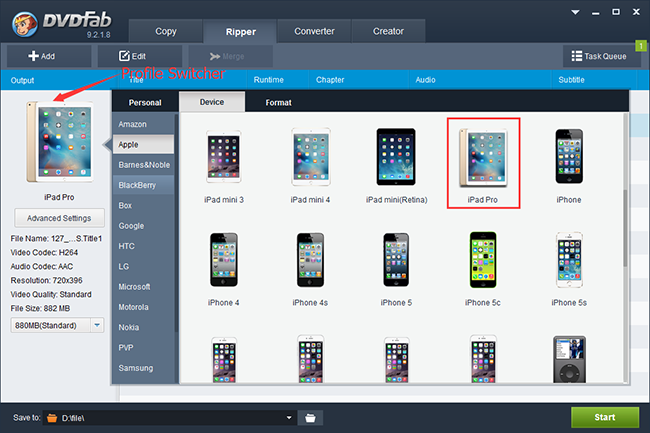Screen dimensions: 650x433
Task: Select the iPod classic device icon
Action: tap(569, 359)
